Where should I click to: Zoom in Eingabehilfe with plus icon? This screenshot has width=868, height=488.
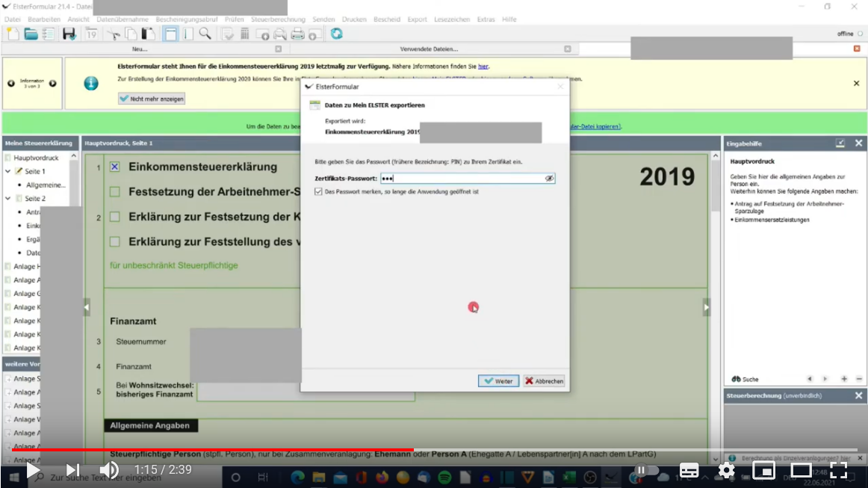click(x=844, y=379)
